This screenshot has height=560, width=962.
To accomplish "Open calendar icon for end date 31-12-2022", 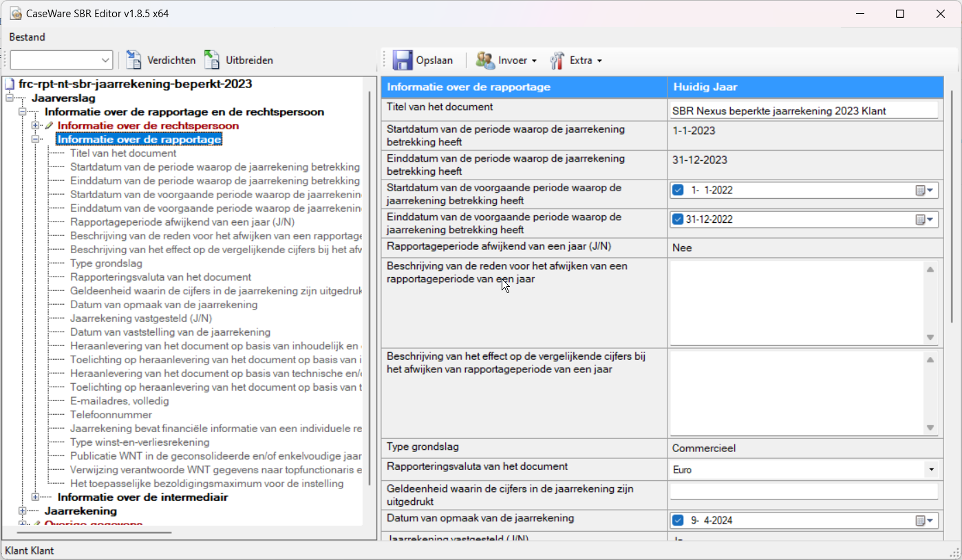I will [x=920, y=219].
